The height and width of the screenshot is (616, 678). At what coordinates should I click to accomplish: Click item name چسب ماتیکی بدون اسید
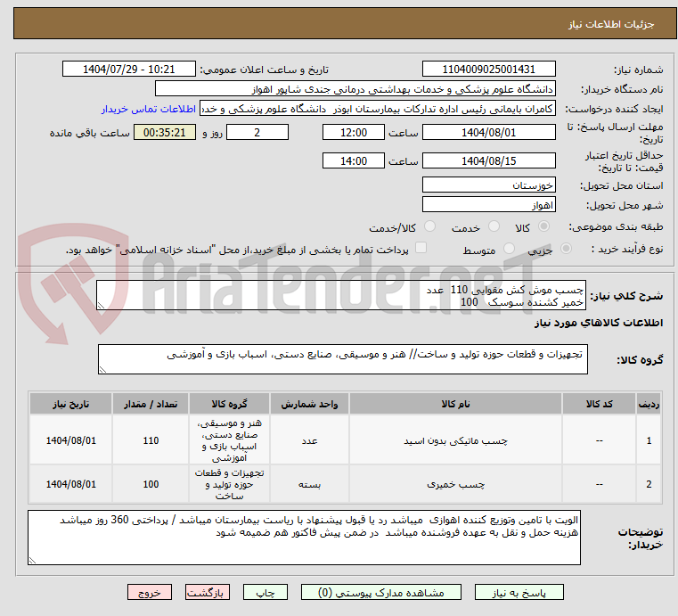coord(455,440)
